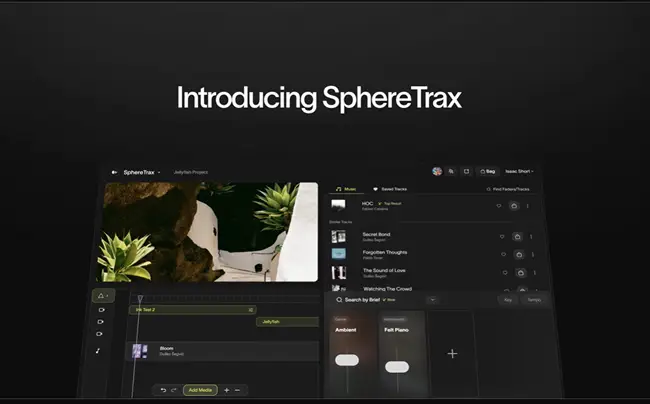
Task: Click the undo arrow
Action: [x=163, y=390]
